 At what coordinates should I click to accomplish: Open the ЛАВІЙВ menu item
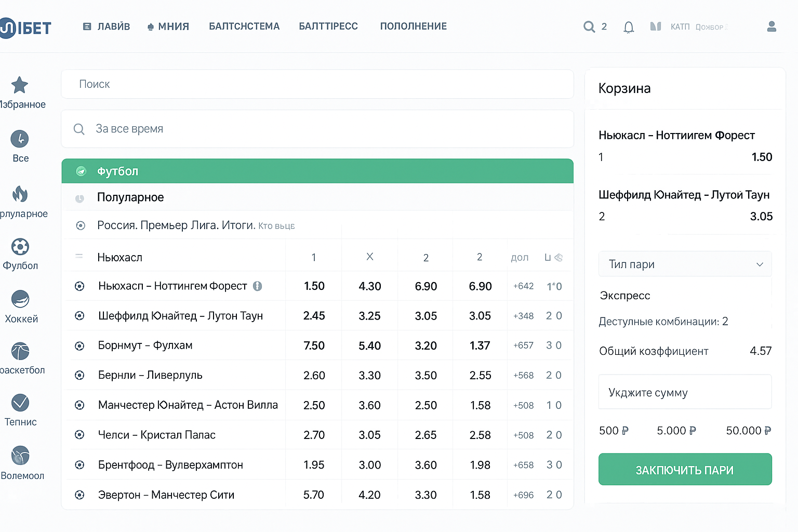pos(107,26)
